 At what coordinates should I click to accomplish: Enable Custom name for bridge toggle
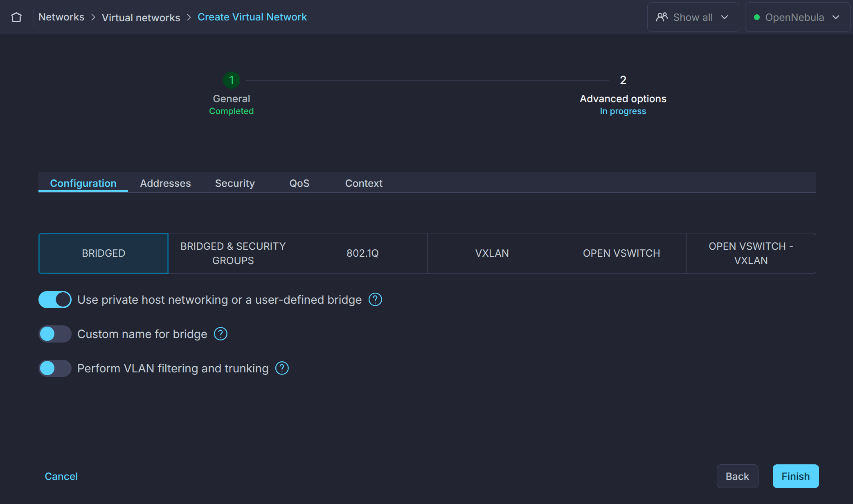[55, 334]
